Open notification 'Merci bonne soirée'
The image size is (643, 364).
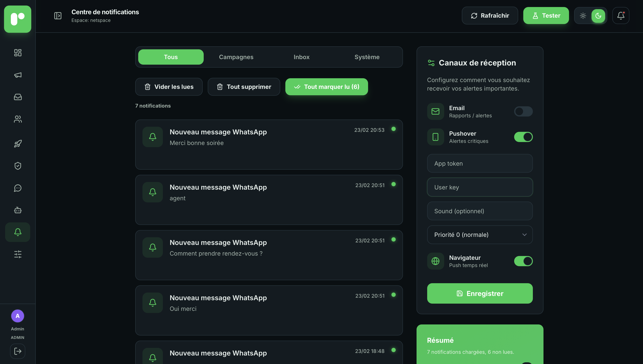[269, 145]
